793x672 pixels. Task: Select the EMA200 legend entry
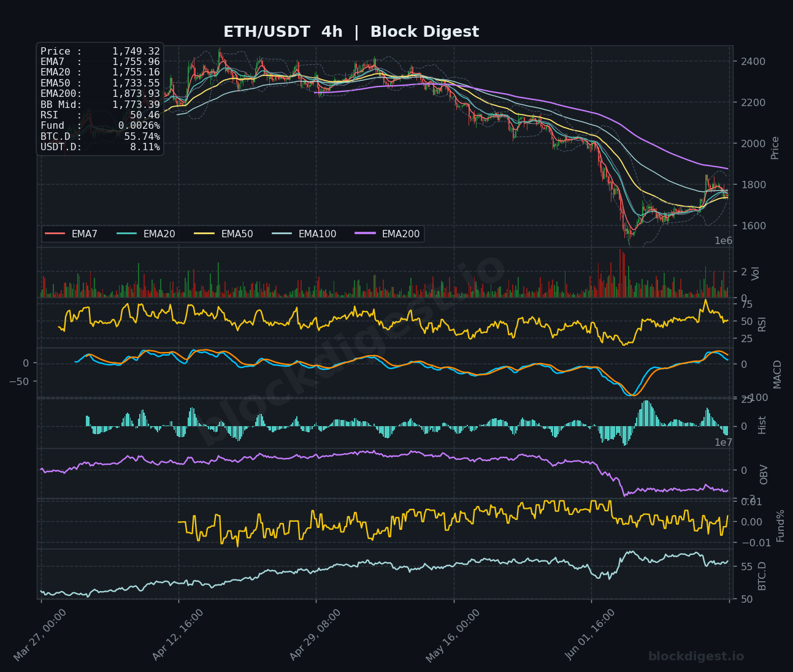(x=388, y=234)
